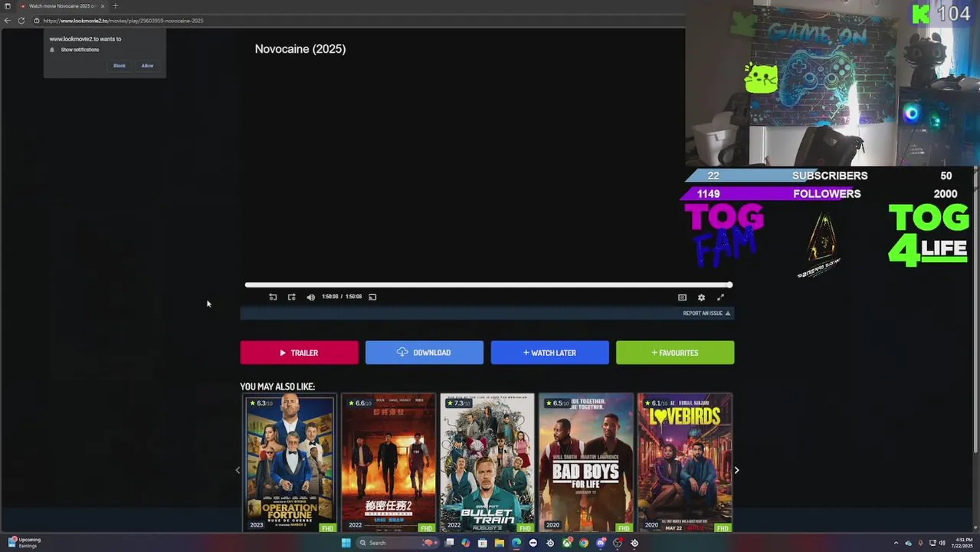Viewport: 980px width, 552px height.
Task: Skip forward using the skip-ahead icon
Action: pos(291,297)
